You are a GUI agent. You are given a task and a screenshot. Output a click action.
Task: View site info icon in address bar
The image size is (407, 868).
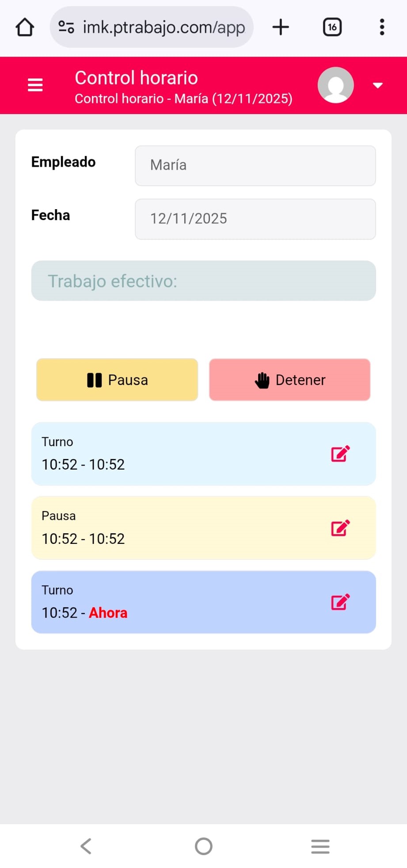(x=66, y=27)
